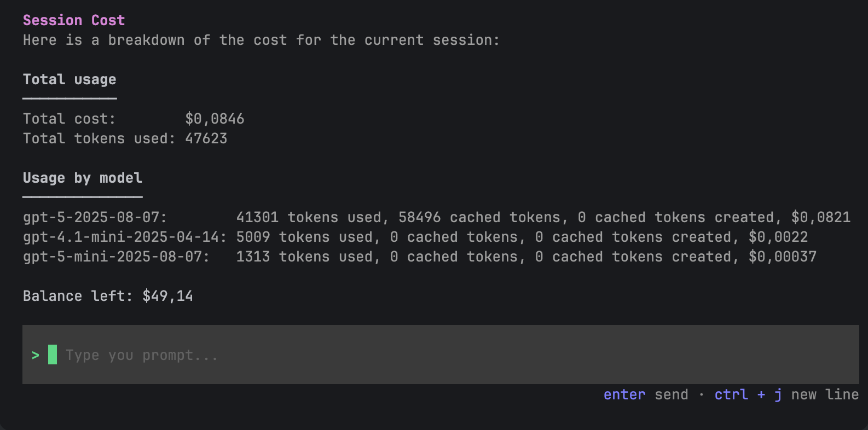Click the session breakdown description line
868x430 pixels.
261,39
